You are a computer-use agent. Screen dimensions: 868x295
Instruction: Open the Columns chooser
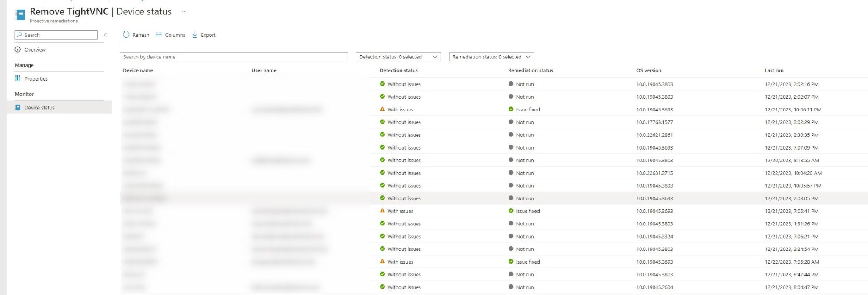click(170, 35)
